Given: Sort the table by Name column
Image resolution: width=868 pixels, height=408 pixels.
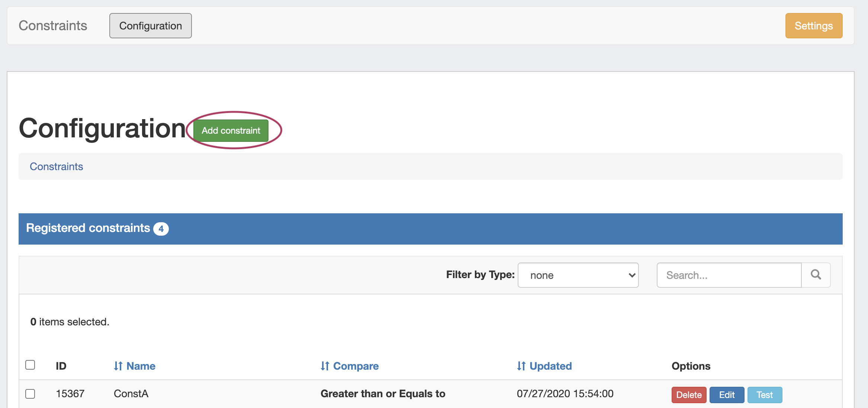Looking at the screenshot, I should coord(135,366).
